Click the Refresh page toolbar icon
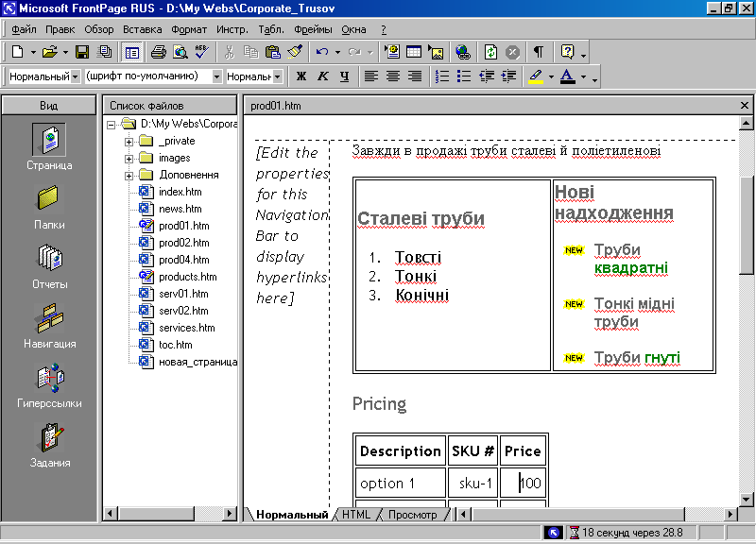 click(x=490, y=52)
